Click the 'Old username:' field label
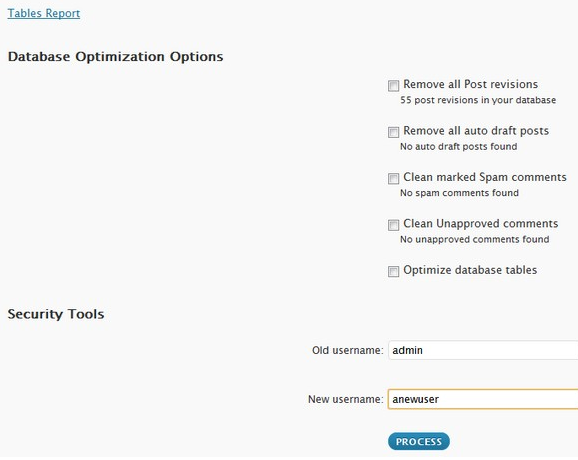Viewport: 578px width, 460px height. pos(348,350)
